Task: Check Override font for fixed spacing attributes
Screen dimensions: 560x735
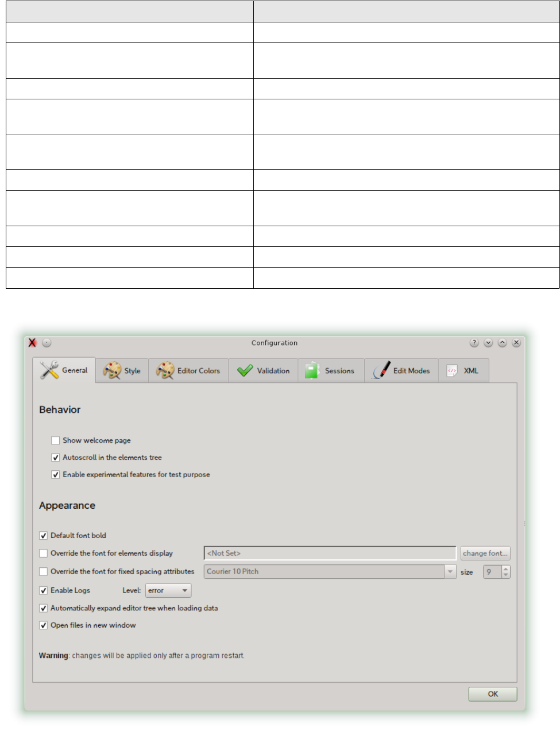Action: [43, 572]
